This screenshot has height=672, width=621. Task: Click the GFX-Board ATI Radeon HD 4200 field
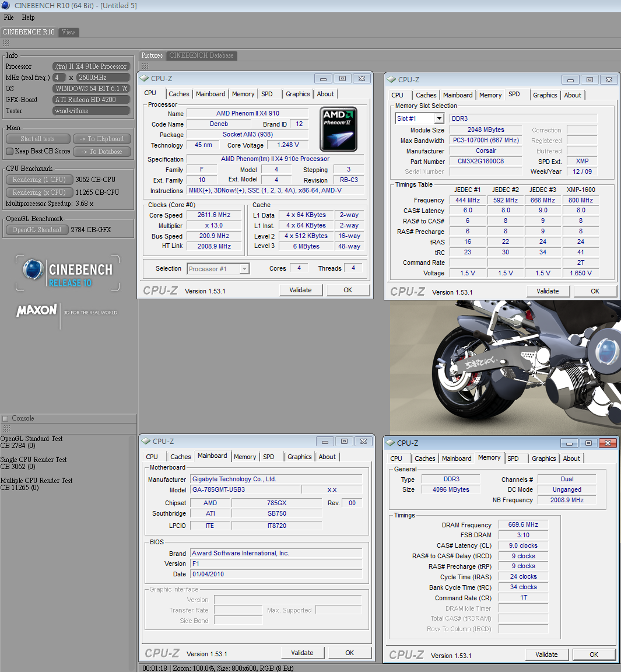click(x=91, y=100)
